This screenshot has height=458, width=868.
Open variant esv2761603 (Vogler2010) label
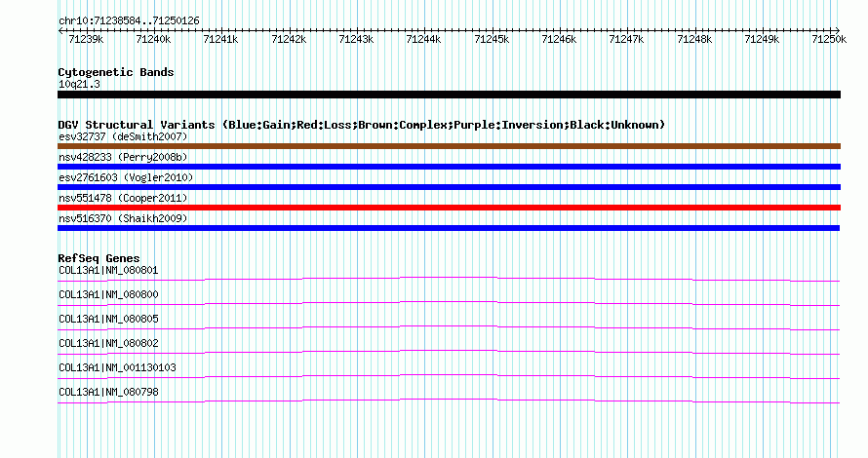coord(126,177)
